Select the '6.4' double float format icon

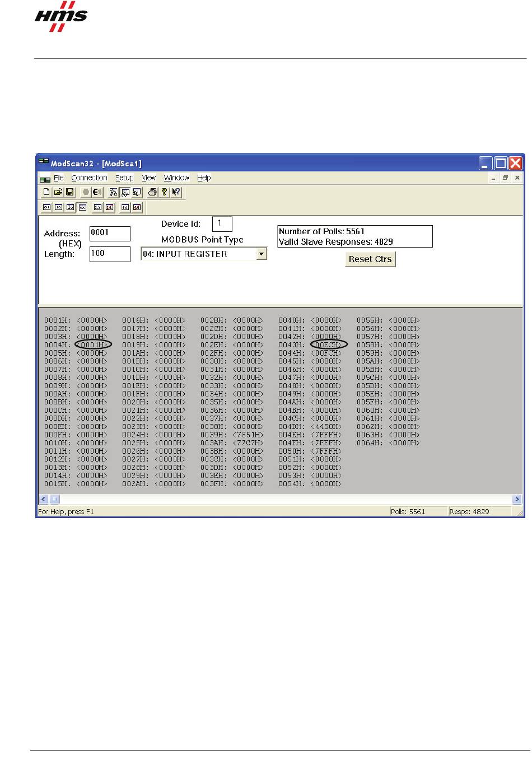click(x=125, y=207)
